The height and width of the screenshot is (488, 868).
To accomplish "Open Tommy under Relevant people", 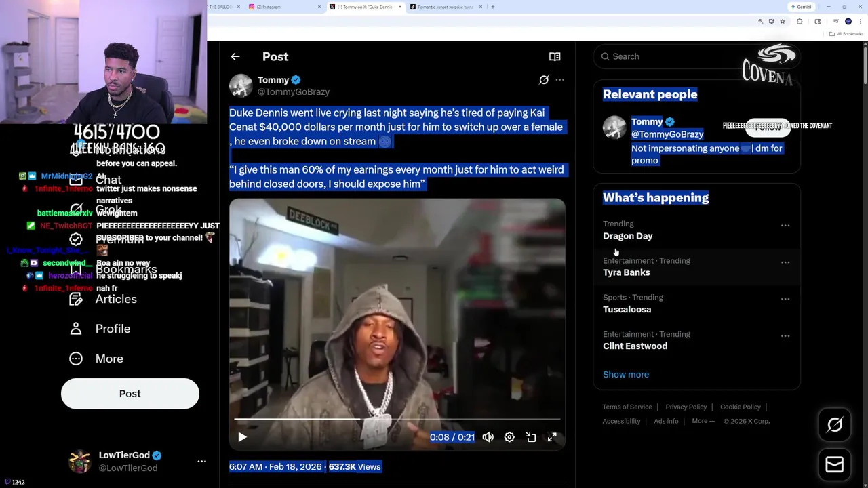I will (x=647, y=122).
